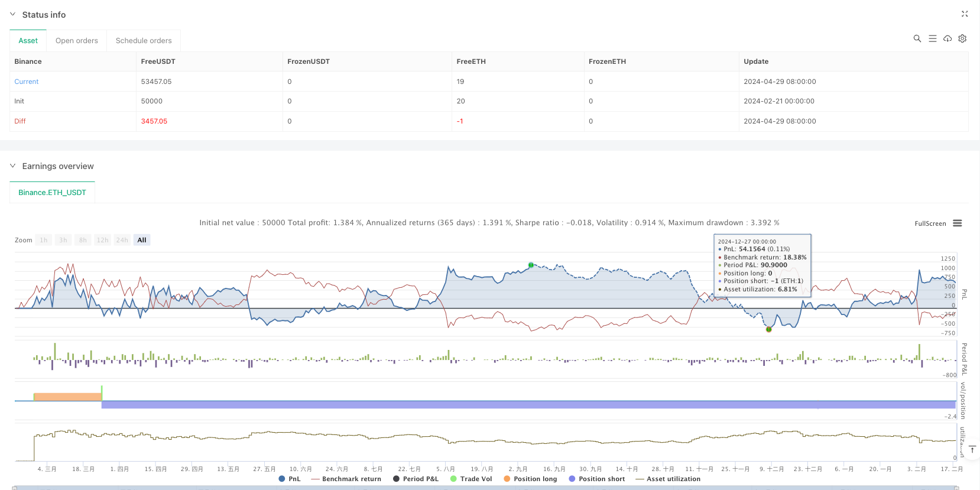
Task: Collapse the Status info section
Action: pos(13,15)
